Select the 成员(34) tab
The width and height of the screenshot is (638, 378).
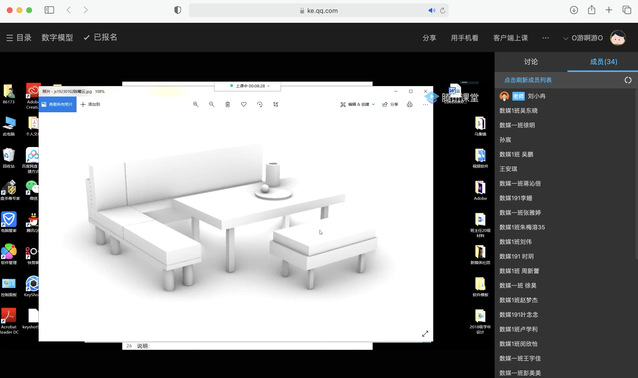[603, 62]
